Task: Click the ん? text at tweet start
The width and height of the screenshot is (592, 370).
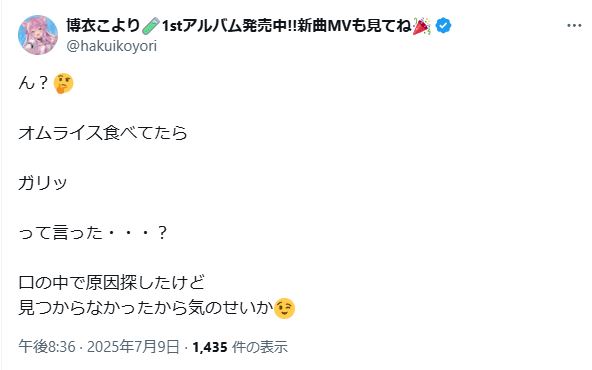Action: click(x=34, y=83)
